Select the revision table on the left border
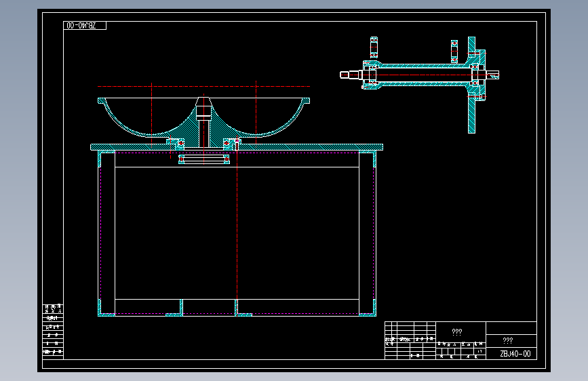588x381 pixels. click(53, 332)
